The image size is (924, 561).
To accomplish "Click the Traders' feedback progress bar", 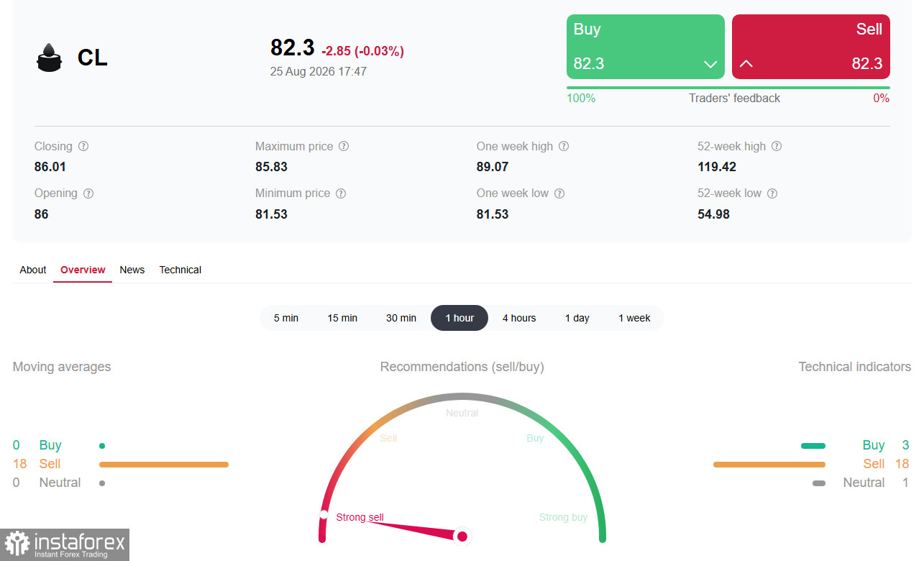I will 728,88.
